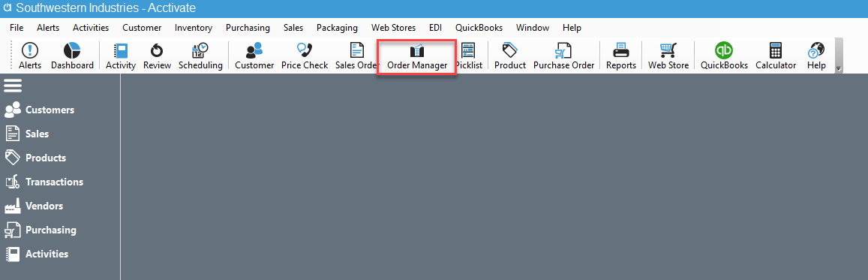
Task: Open the EDI menu
Action: coord(436,28)
